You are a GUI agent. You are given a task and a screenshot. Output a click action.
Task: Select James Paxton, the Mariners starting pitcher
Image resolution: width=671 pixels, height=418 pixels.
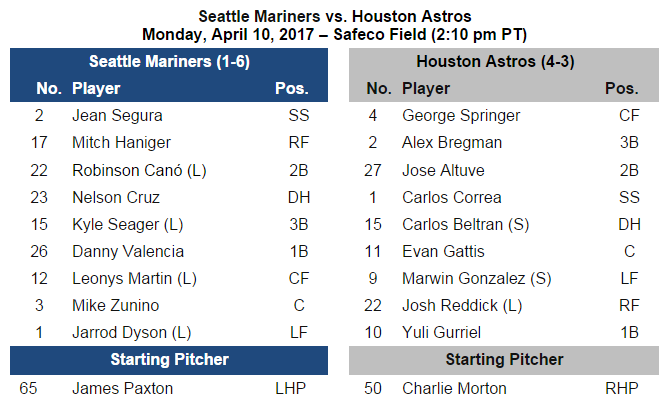click(x=122, y=388)
